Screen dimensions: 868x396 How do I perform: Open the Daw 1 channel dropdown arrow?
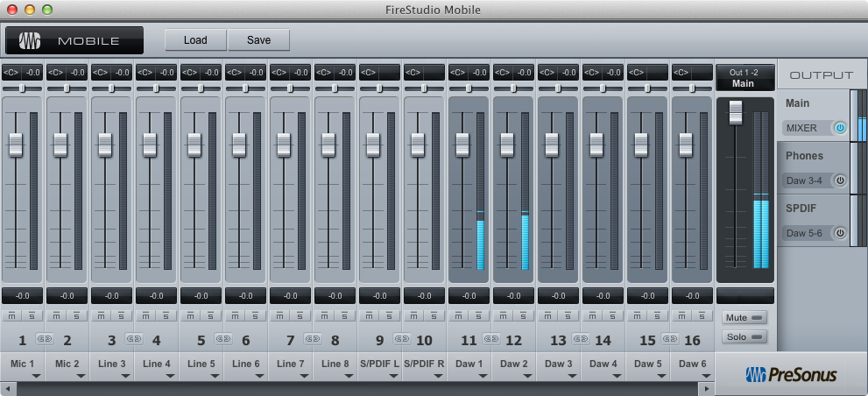[x=483, y=376]
